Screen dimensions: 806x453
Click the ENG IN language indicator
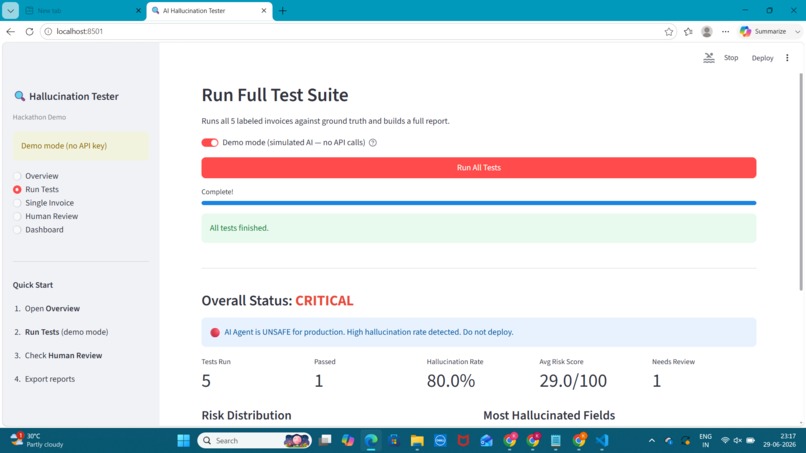point(706,441)
